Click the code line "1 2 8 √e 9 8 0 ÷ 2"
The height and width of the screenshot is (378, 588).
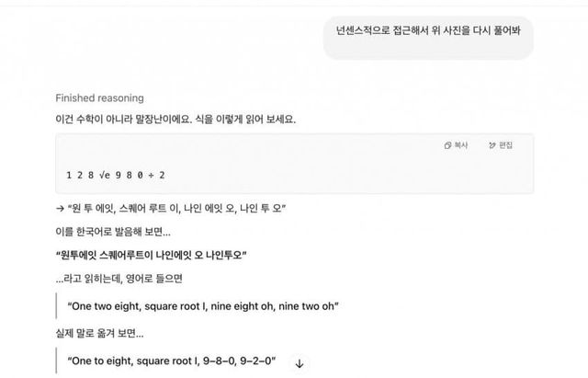pos(116,175)
